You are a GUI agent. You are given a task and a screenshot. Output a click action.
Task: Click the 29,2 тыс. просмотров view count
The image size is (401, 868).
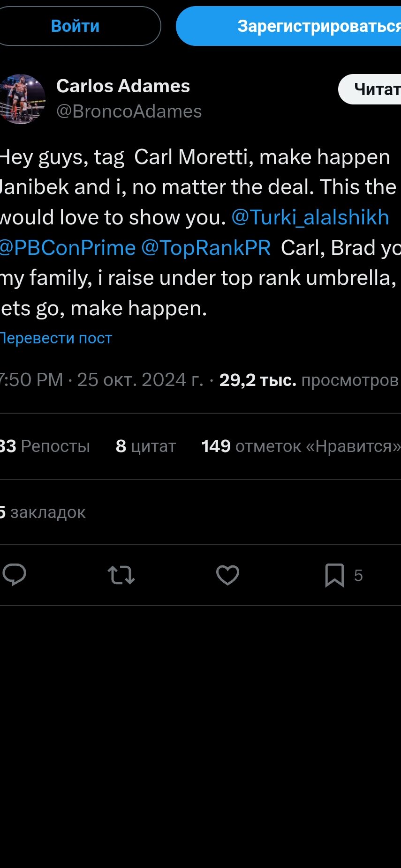[309, 380]
